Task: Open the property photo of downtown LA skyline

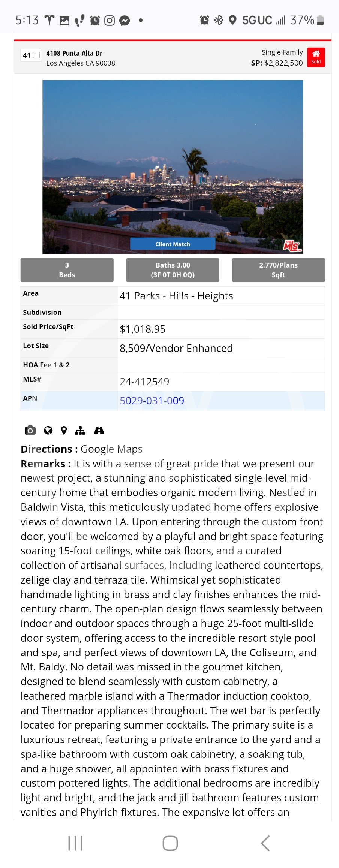Action: click(x=172, y=167)
